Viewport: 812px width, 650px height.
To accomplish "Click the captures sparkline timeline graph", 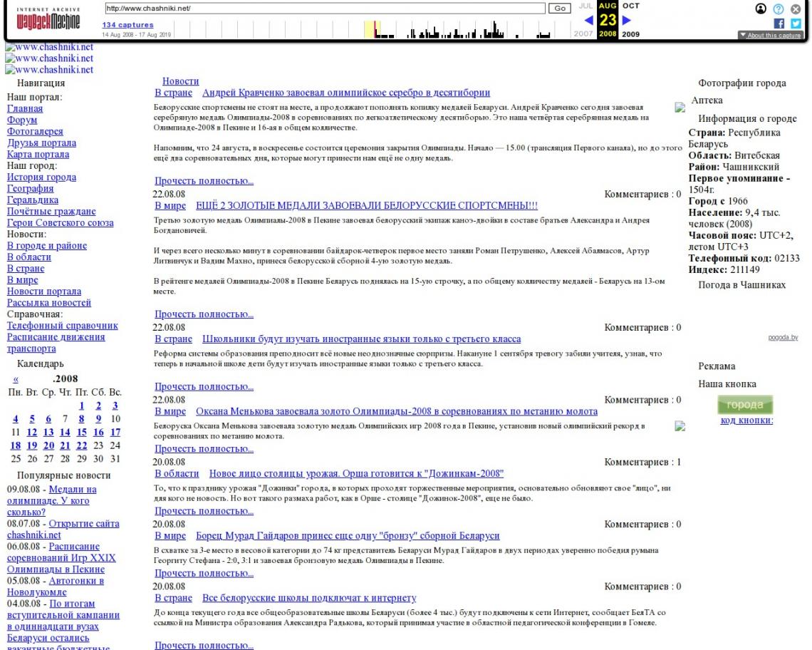I will 372,29.
